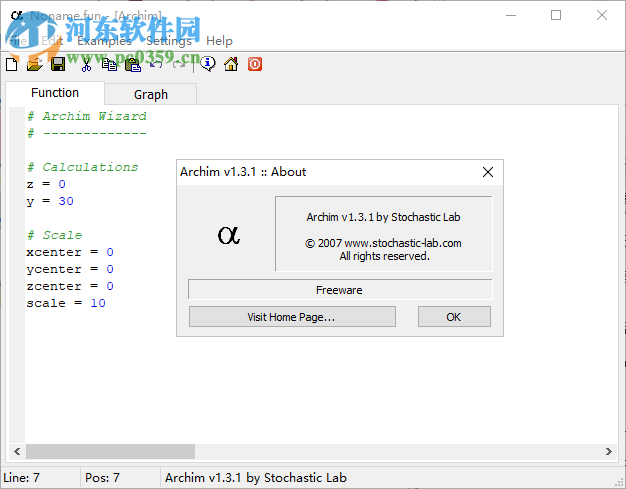Click the 'xcenter = 0' line
Viewport: 626px width, 489px height.
coord(70,252)
